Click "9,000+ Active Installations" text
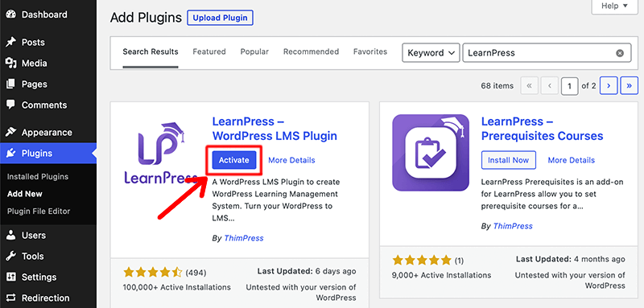 coord(442,275)
